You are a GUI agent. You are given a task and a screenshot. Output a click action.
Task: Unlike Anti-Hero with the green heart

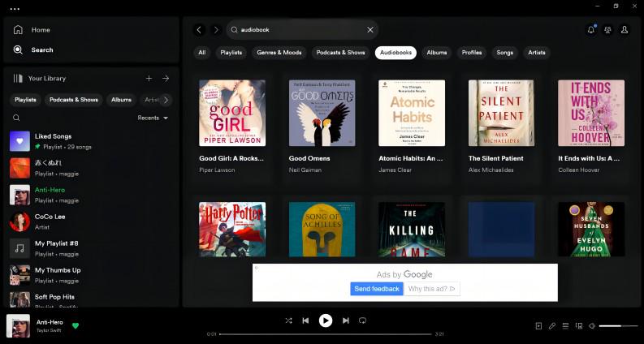(76, 325)
